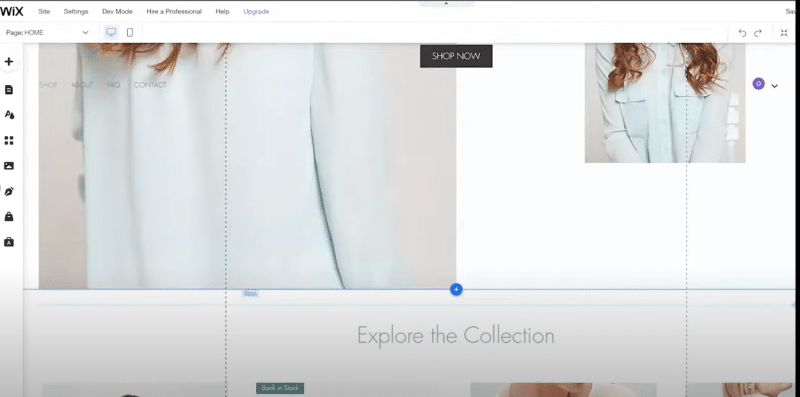The image size is (800, 397).
Task: Open the Site Design icon
Action: (x=9, y=114)
